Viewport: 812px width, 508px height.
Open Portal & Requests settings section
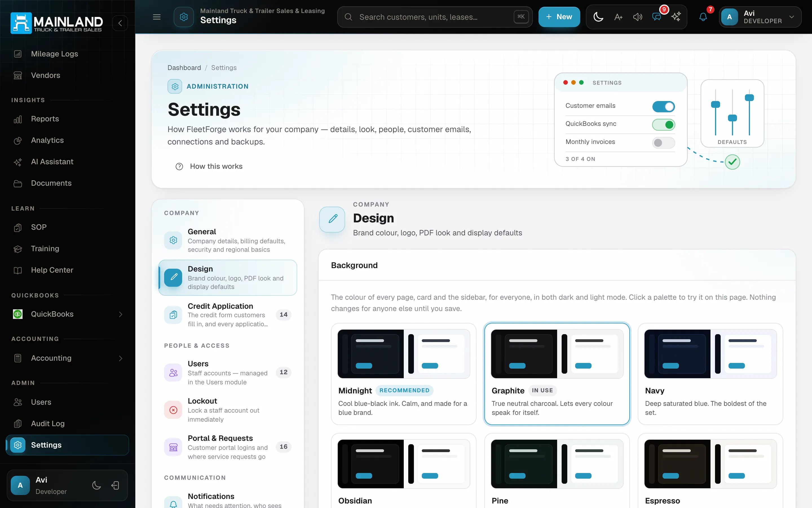(228, 448)
